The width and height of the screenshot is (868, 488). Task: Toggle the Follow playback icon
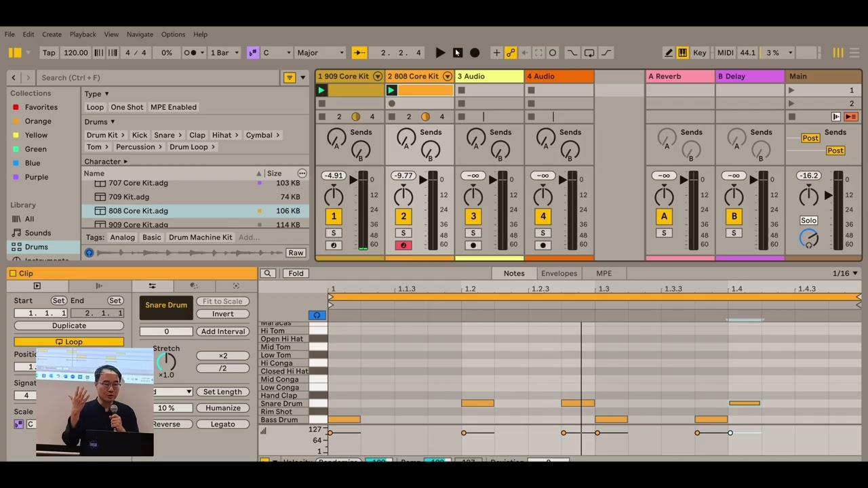359,53
